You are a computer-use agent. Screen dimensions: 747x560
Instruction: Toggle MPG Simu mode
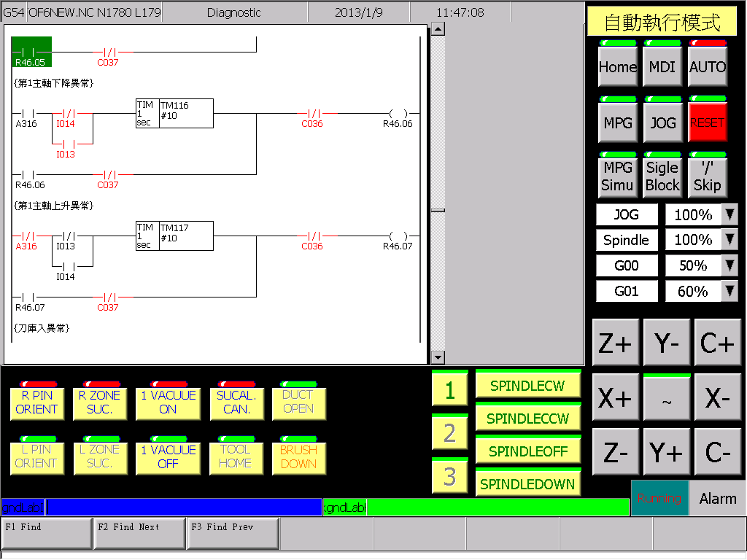coord(617,175)
